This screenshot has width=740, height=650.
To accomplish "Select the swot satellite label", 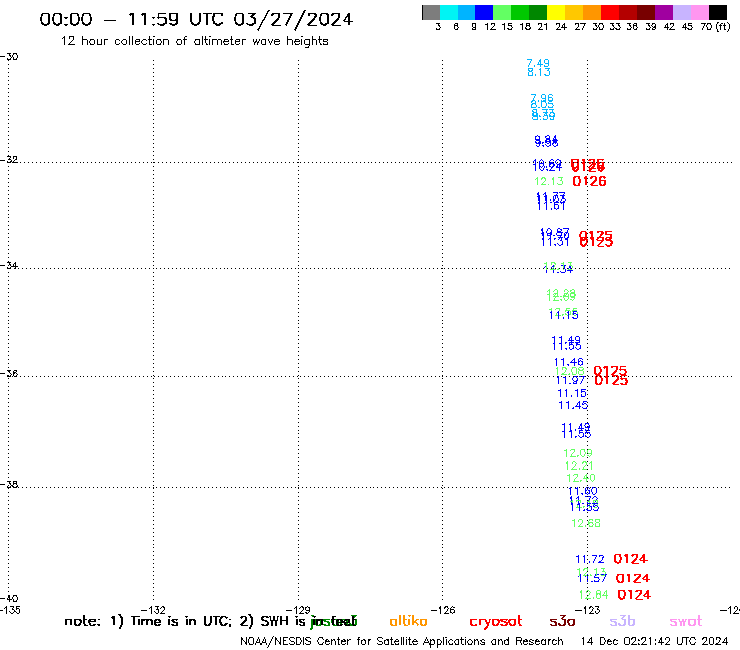I will (x=686, y=621).
